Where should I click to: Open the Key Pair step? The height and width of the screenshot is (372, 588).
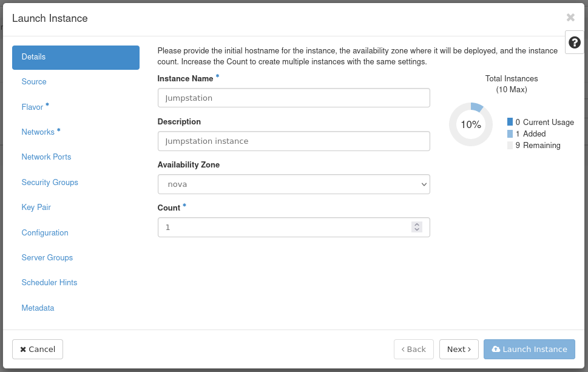[36, 208]
